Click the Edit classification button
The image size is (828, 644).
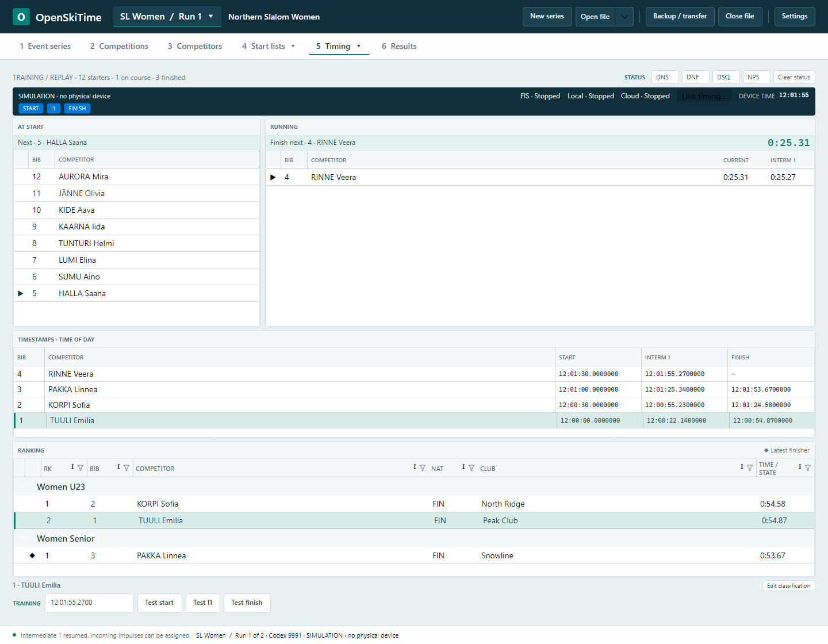(x=789, y=586)
